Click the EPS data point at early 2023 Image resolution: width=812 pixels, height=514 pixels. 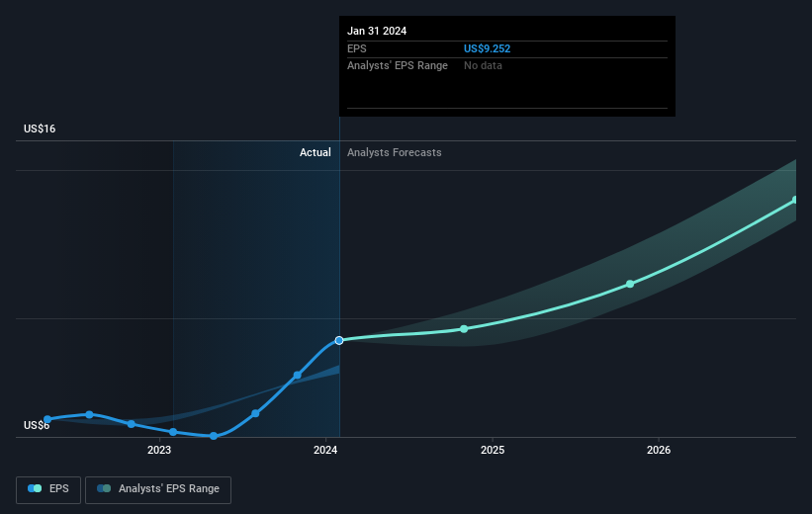click(x=173, y=432)
